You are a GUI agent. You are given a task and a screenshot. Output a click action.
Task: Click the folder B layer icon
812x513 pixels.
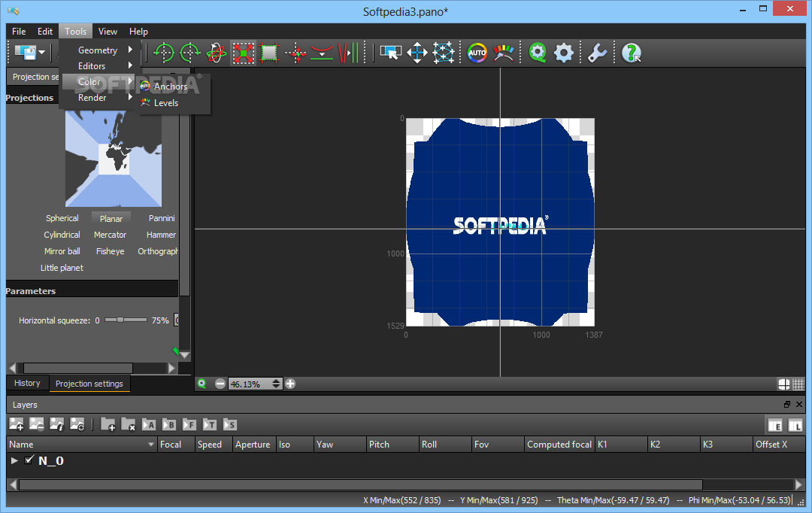pyautogui.click(x=169, y=424)
